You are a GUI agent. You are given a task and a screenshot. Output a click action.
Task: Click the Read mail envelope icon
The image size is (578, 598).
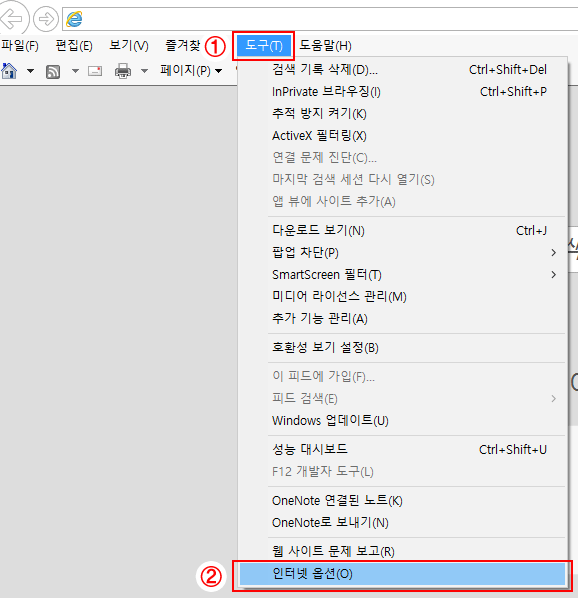[95, 71]
